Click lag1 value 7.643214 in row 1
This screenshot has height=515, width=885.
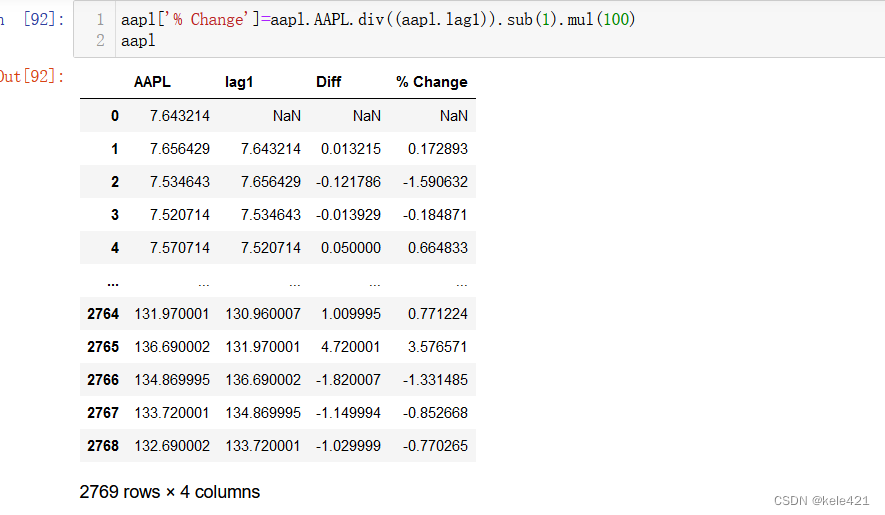tap(271, 149)
